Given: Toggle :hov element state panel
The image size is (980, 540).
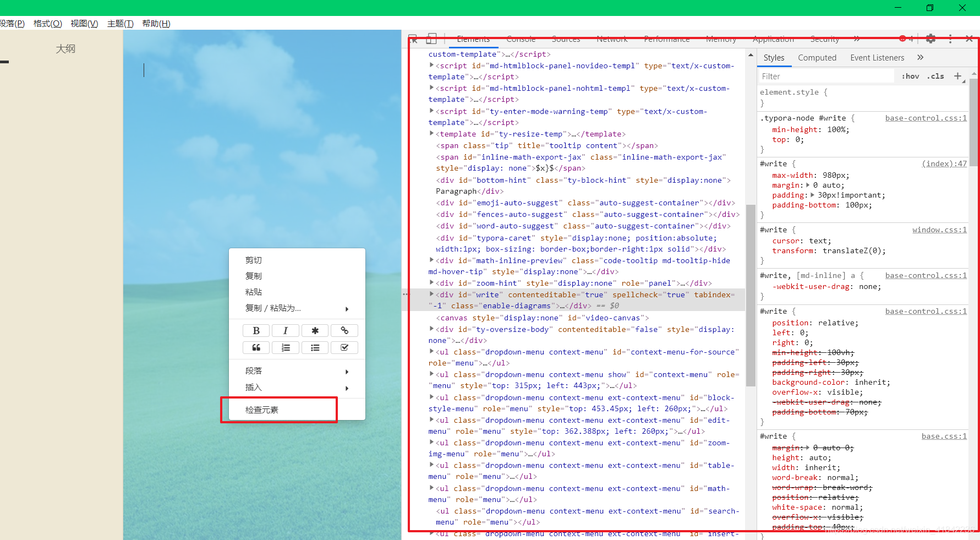Looking at the screenshot, I should point(910,77).
